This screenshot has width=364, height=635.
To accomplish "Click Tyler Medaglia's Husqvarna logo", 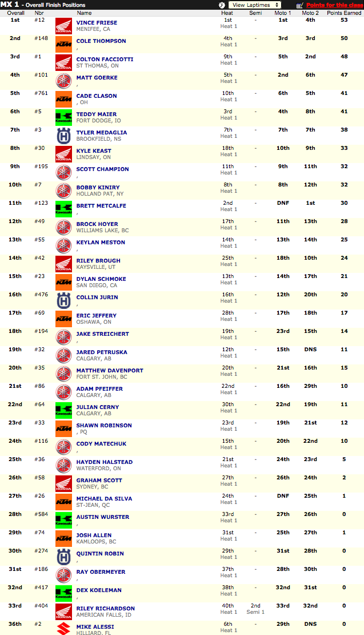I will coord(63,136).
